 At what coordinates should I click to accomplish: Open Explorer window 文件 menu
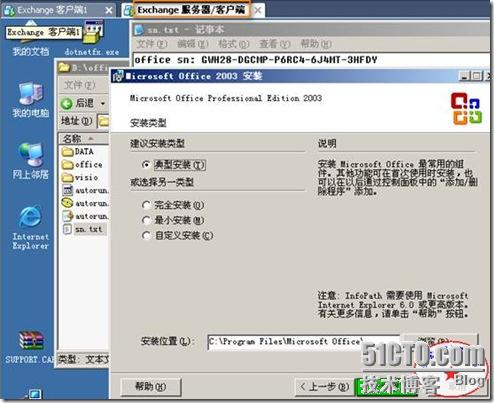click(x=79, y=85)
